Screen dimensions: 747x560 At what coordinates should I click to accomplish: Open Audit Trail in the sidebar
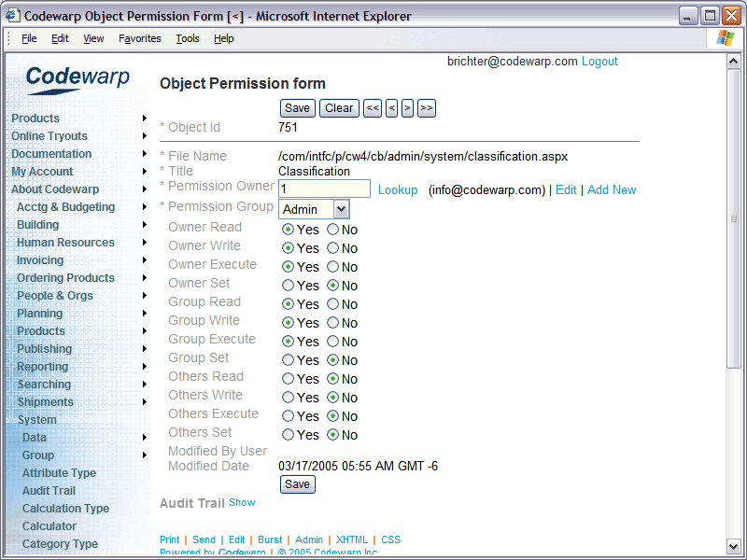49,491
